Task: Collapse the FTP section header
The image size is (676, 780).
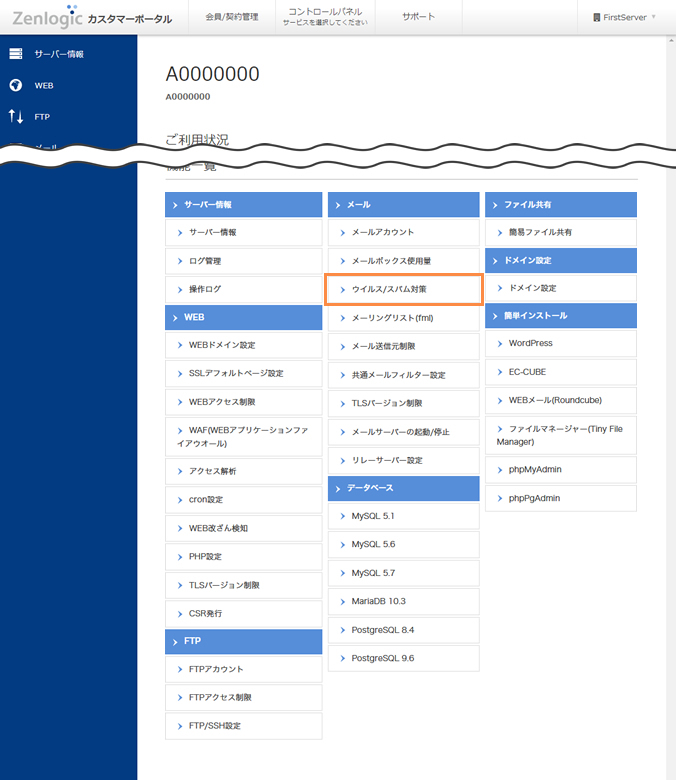Action: 244,641
